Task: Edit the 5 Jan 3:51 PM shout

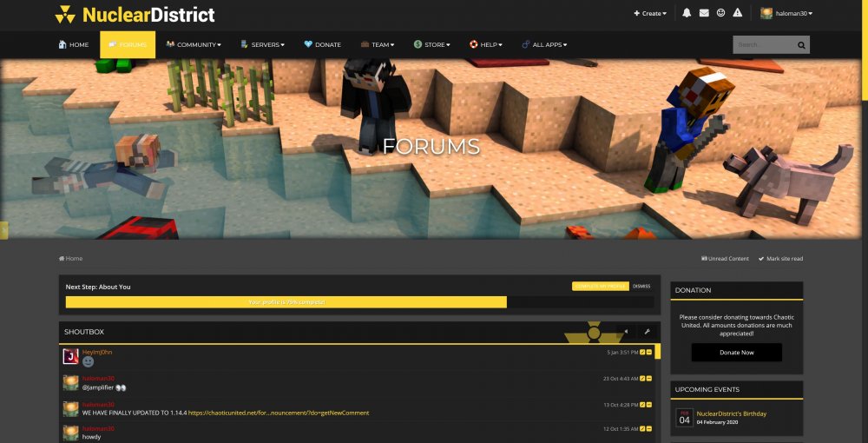Action: (642, 352)
